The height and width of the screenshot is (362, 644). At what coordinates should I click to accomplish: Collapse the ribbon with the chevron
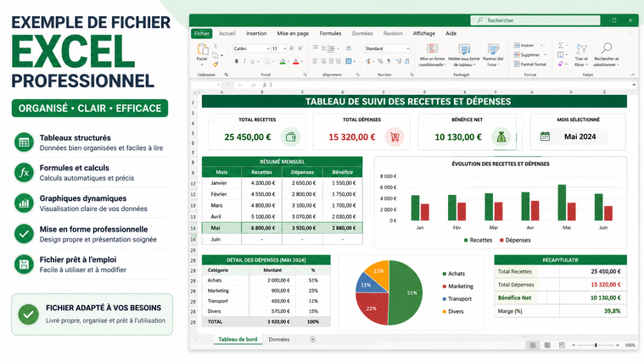632,75
